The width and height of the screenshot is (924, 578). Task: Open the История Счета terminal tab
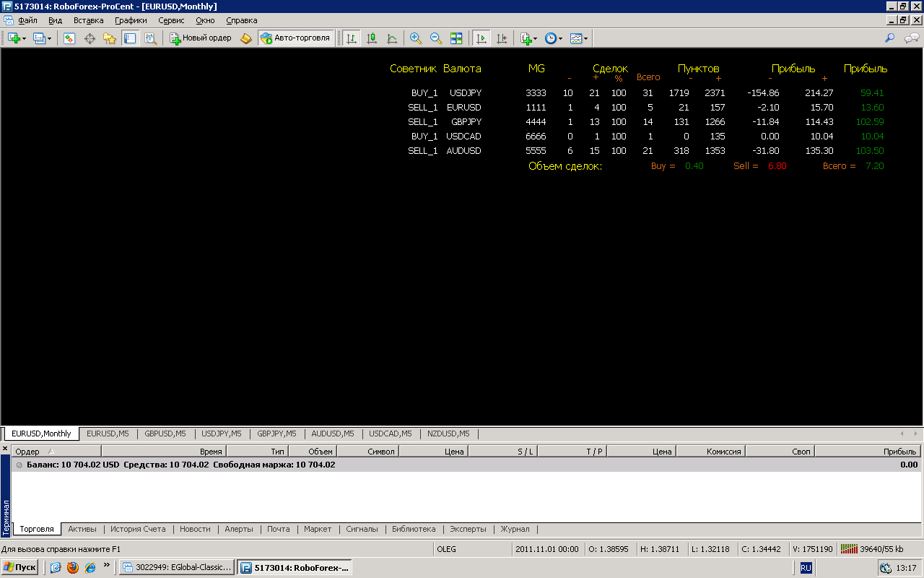(138, 529)
